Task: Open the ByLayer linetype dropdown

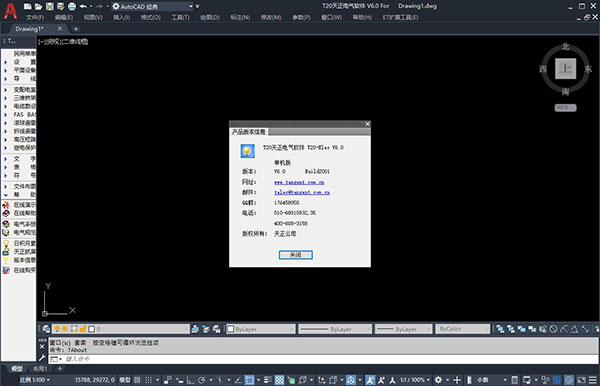Action: click(335, 329)
